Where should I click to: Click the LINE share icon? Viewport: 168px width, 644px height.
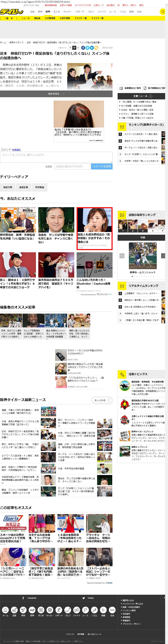96,48
